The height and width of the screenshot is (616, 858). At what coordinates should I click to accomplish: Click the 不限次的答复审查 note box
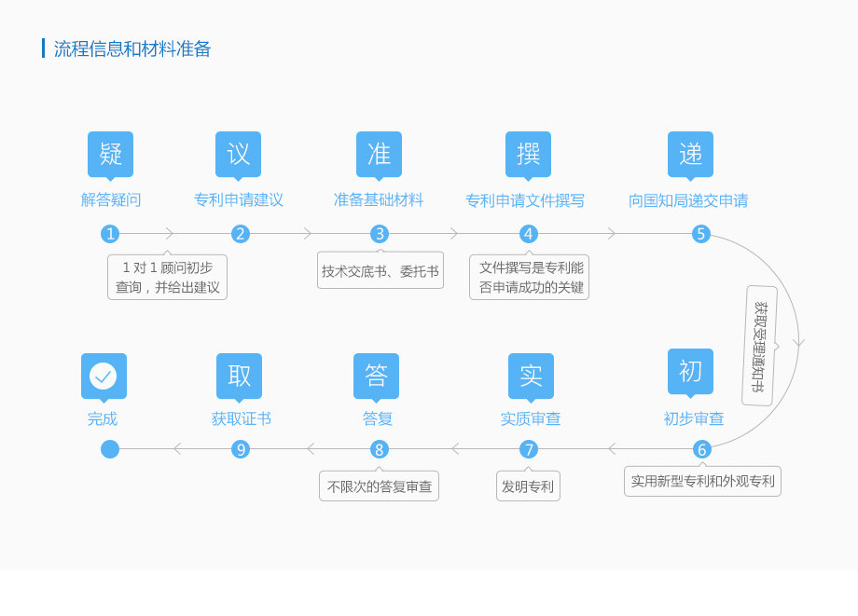point(380,486)
